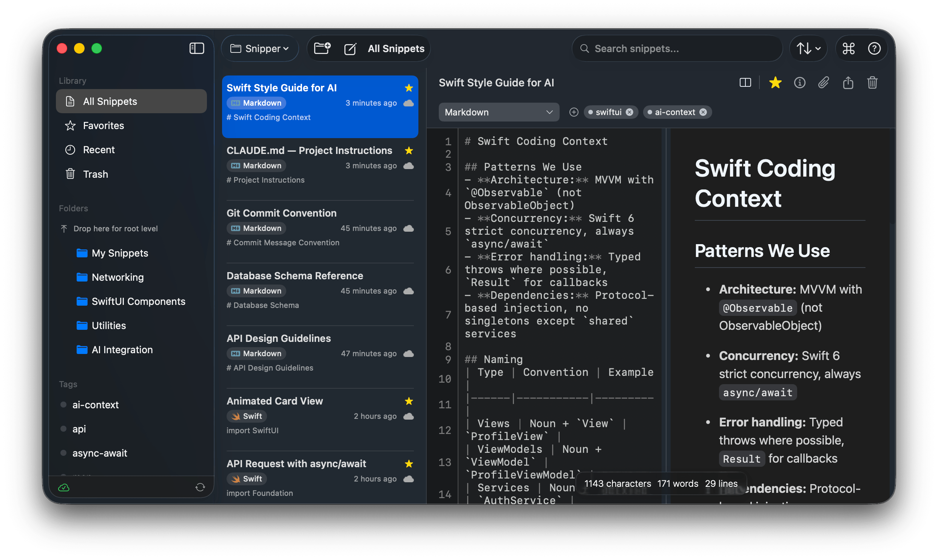Switch to the Favorites section
This screenshot has height=560, width=938.
coord(103,126)
